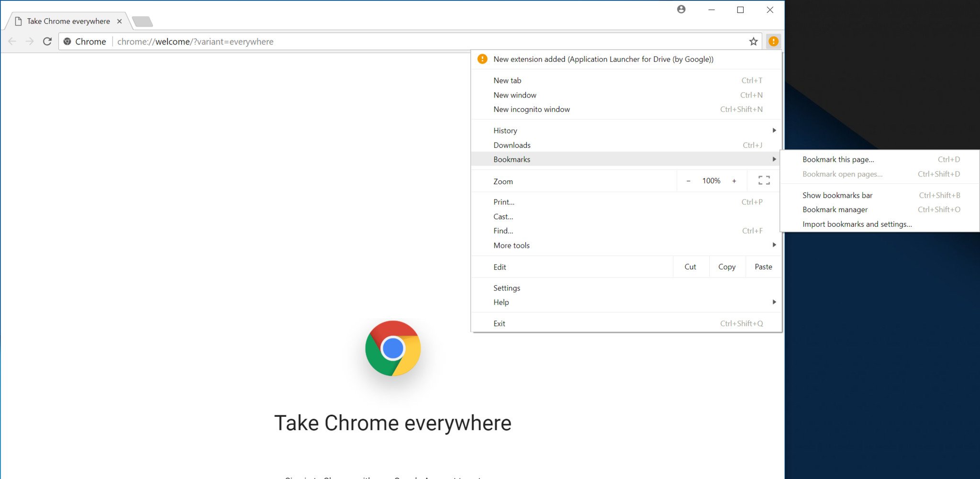Expand the Help submenu
Viewport: 980px width, 479px height.
[626, 302]
